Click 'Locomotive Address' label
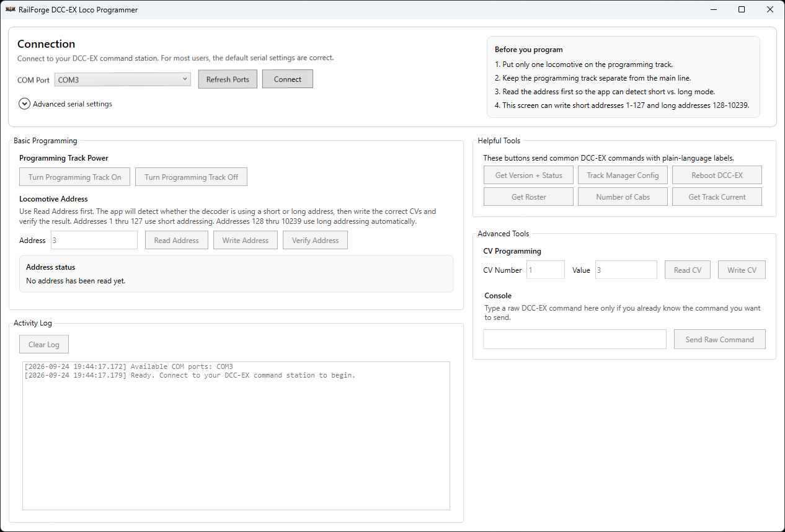 [x=53, y=199]
